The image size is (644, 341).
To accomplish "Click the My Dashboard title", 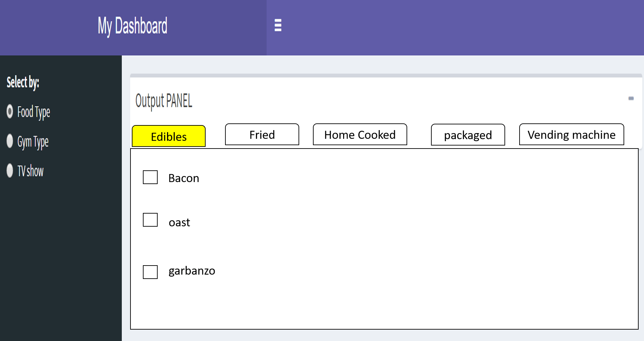I will click(x=132, y=25).
